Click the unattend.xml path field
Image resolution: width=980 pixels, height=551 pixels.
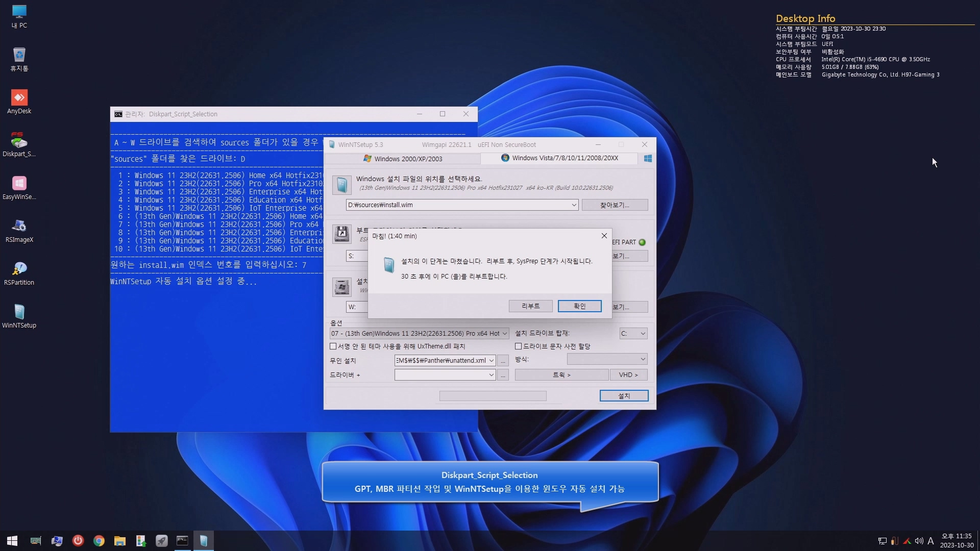[440, 361]
